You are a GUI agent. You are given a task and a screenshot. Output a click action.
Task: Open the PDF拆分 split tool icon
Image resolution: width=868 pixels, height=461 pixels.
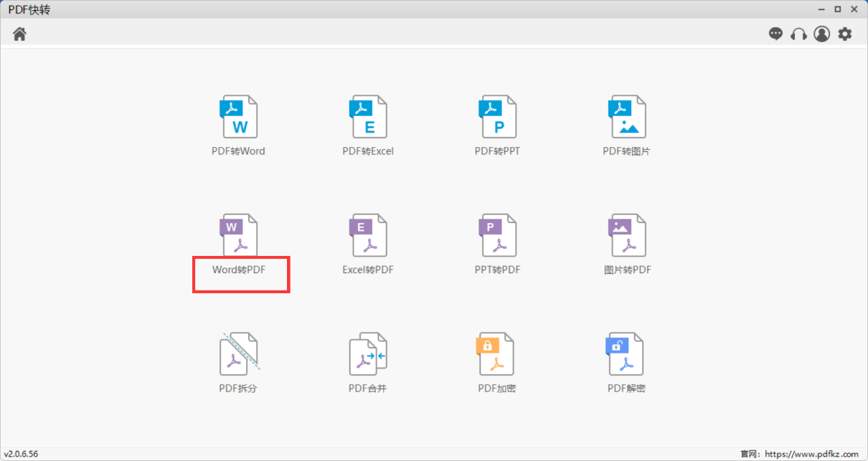tap(240, 353)
